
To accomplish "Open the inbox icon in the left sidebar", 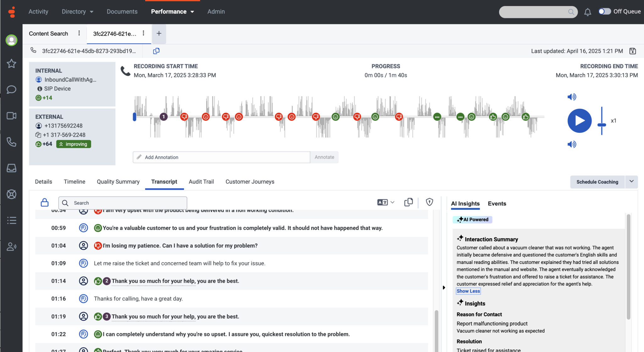I will pos(12,168).
